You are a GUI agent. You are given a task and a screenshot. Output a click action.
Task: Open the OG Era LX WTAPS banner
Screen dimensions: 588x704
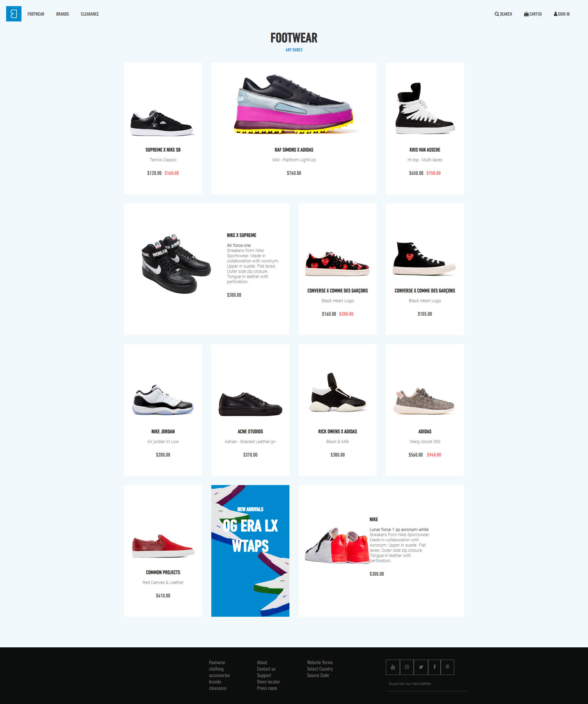point(250,551)
